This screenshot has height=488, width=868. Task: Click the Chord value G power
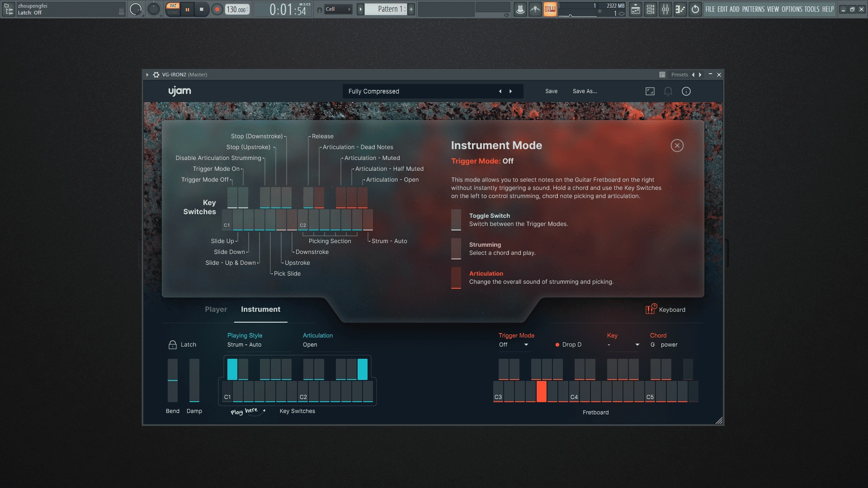[x=664, y=345]
